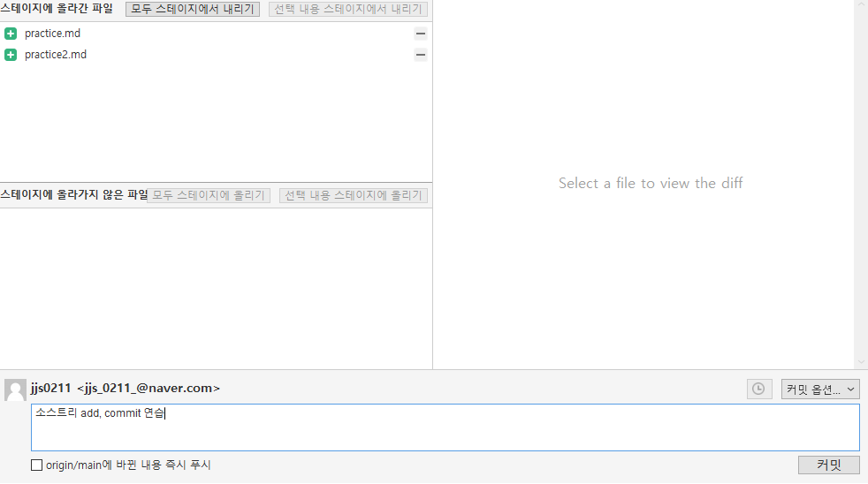Click the 모두 스테이지에서 내리기 button
The width and height of the screenshot is (868, 484).
pos(193,10)
